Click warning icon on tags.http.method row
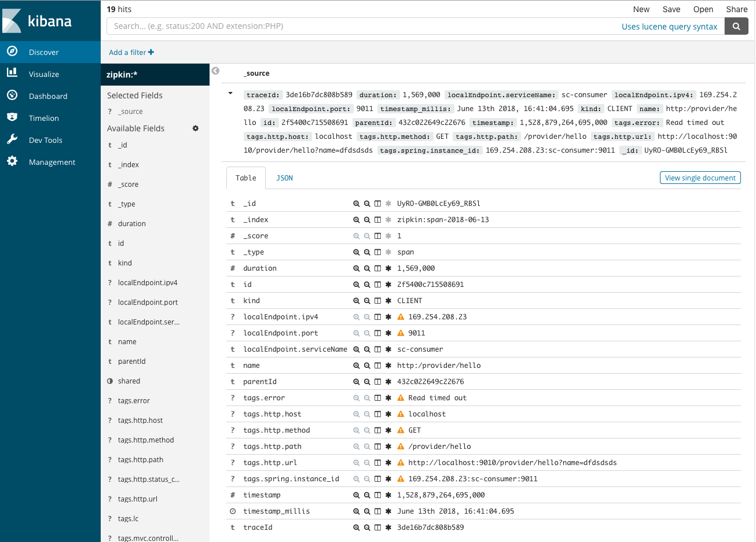Viewport: 756px width, 542px height. coord(401,430)
